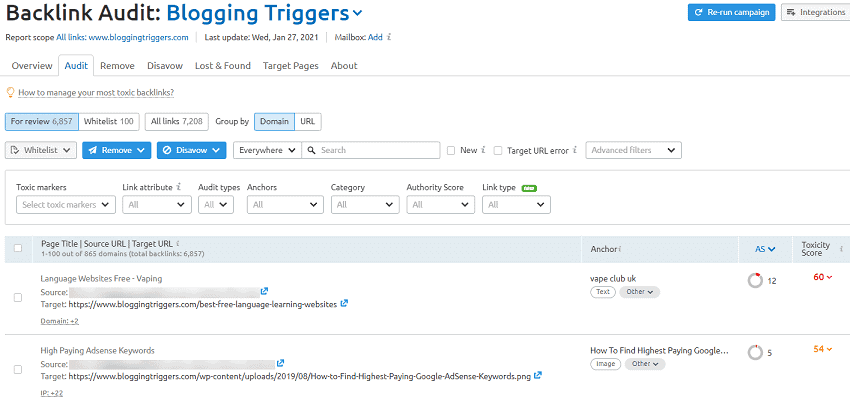Image resolution: width=850 pixels, height=402 pixels.
Task: Open How to manage your most toxic backlinks link
Action: (96, 93)
